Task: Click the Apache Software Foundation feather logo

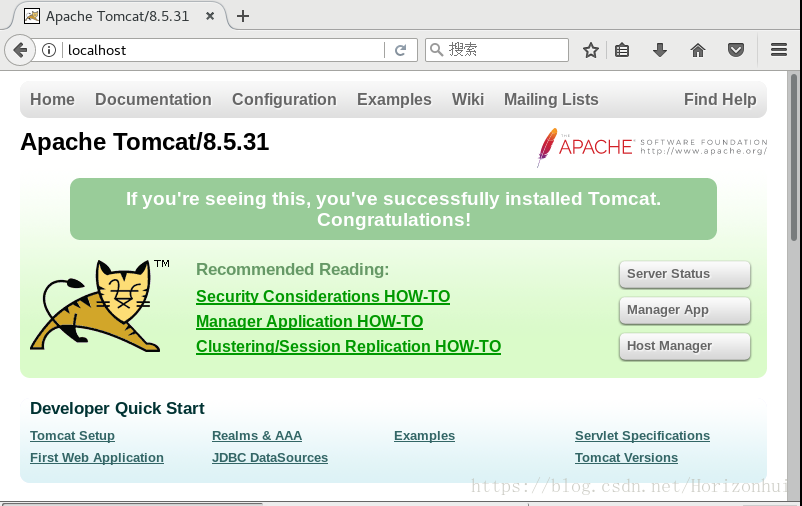Action: click(652, 147)
